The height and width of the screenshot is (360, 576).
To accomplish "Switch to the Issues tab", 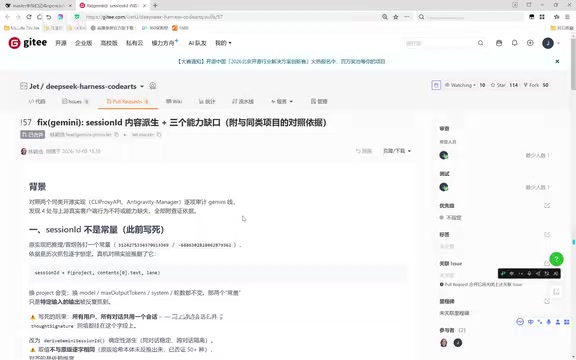I will click(75, 101).
